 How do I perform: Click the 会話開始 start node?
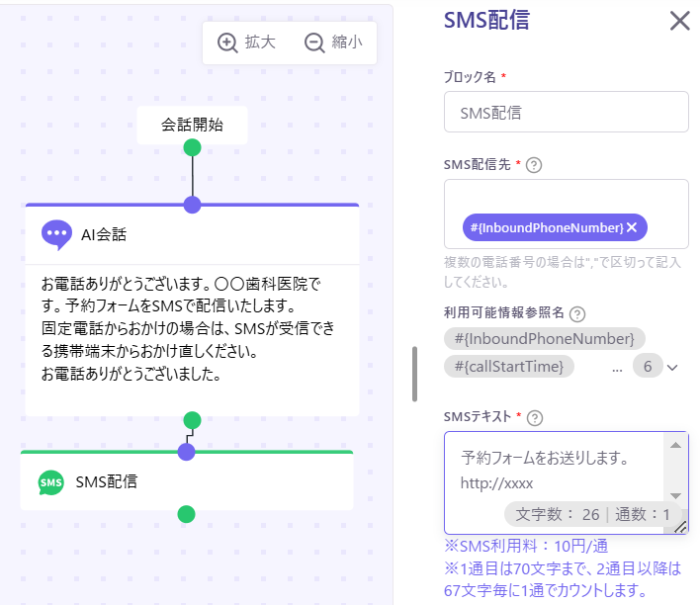pos(192,126)
